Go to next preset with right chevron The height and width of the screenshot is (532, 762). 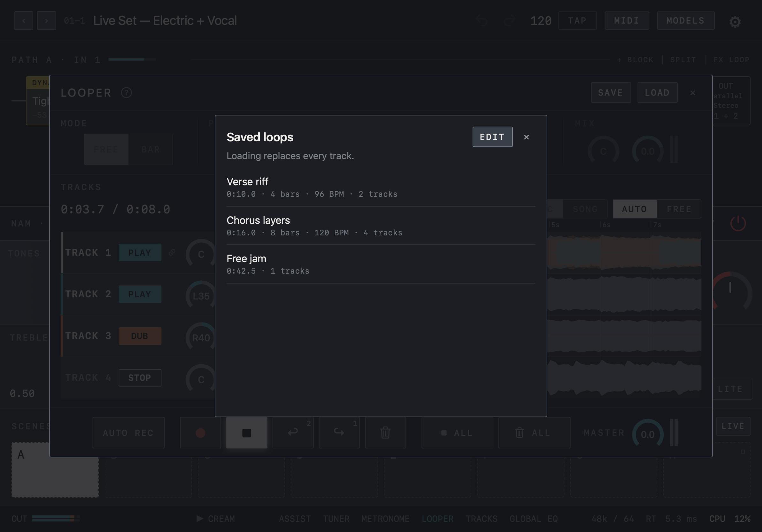pyautogui.click(x=47, y=20)
